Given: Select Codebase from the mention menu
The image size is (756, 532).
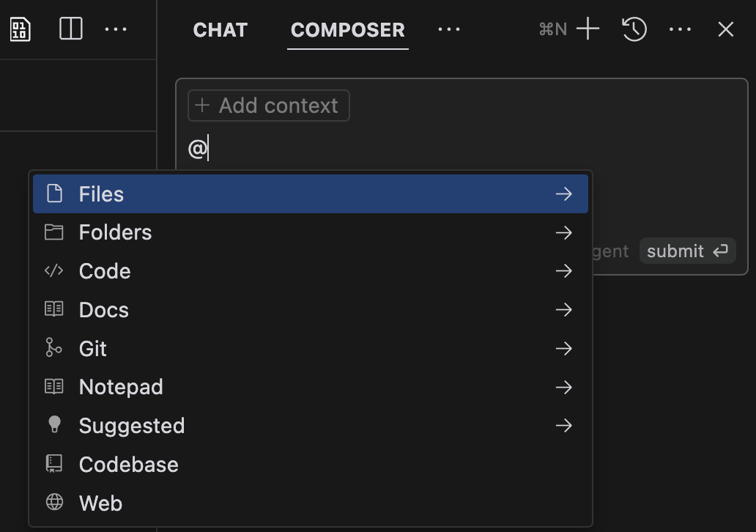Looking at the screenshot, I should click(311, 465).
